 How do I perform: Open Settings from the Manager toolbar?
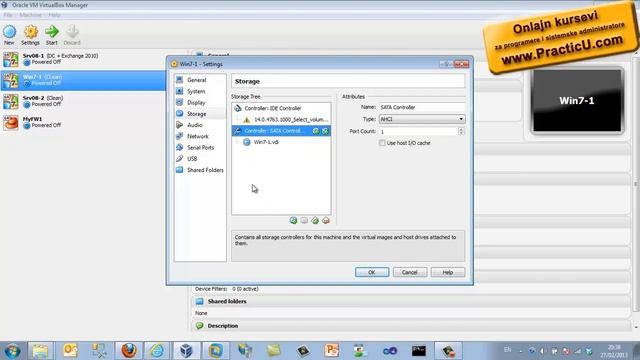(x=31, y=35)
